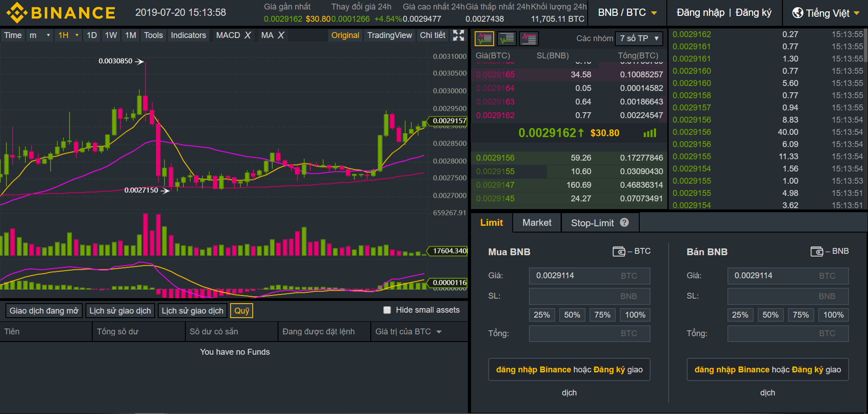Viewport: 868px width, 414px height.
Task: Click buy order price 0.0029147
Action: (x=495, y=185)
